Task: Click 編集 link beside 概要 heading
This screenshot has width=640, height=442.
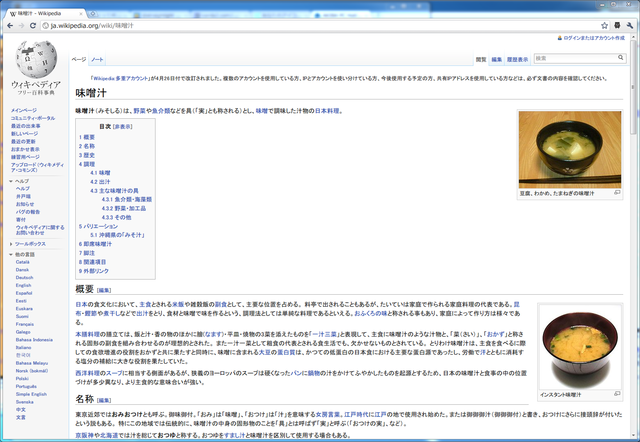Action: click(104, 290)
